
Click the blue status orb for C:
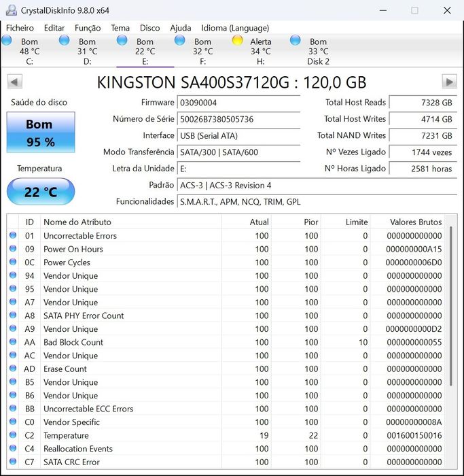point(7,40)
